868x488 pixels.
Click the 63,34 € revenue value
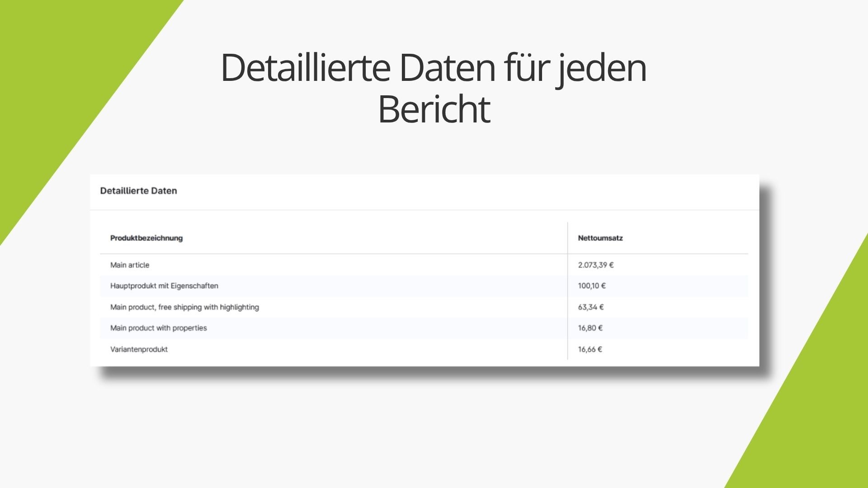point(590,307)
